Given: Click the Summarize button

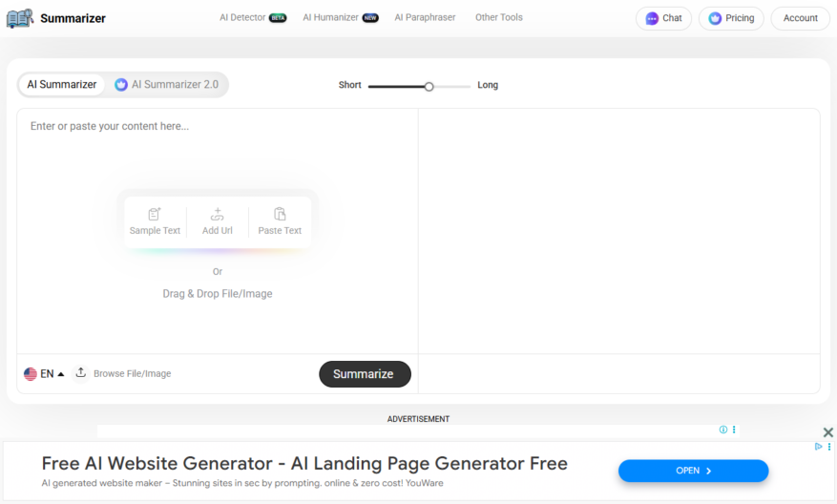Looking at the screenshot, I should (x=366, y=374).
